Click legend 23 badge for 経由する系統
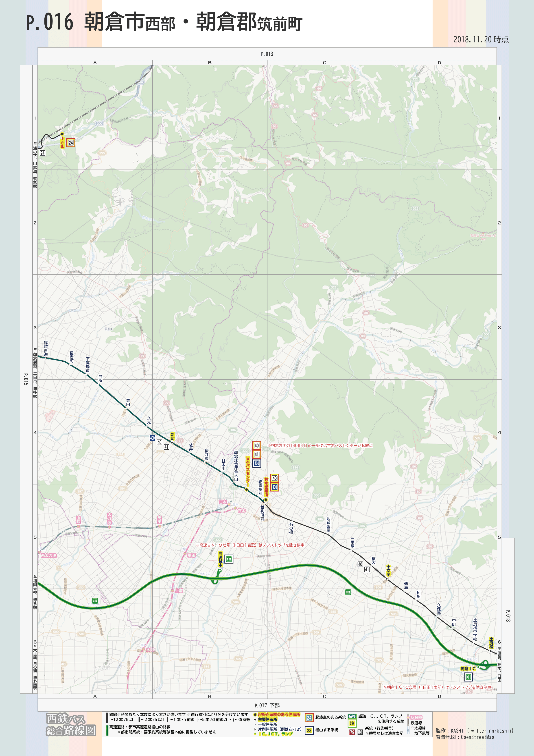This screenshot has height=756, width=534. [x=309, y=730]
